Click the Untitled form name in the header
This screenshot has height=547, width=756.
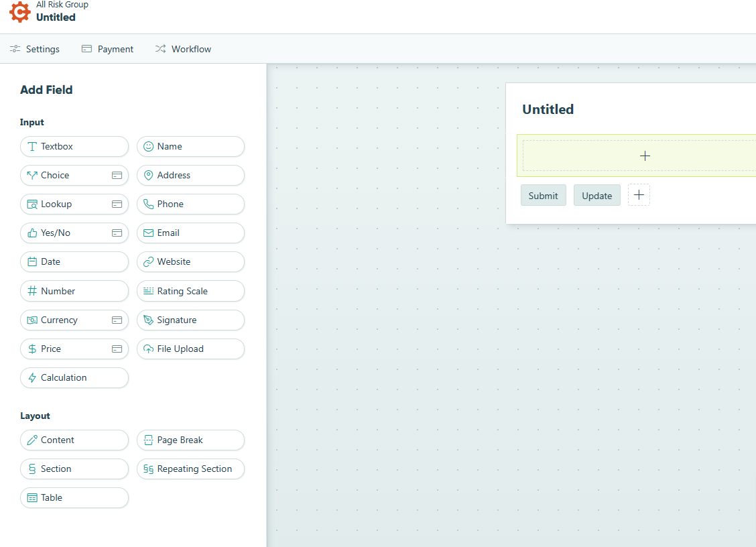tap(56, 17)
